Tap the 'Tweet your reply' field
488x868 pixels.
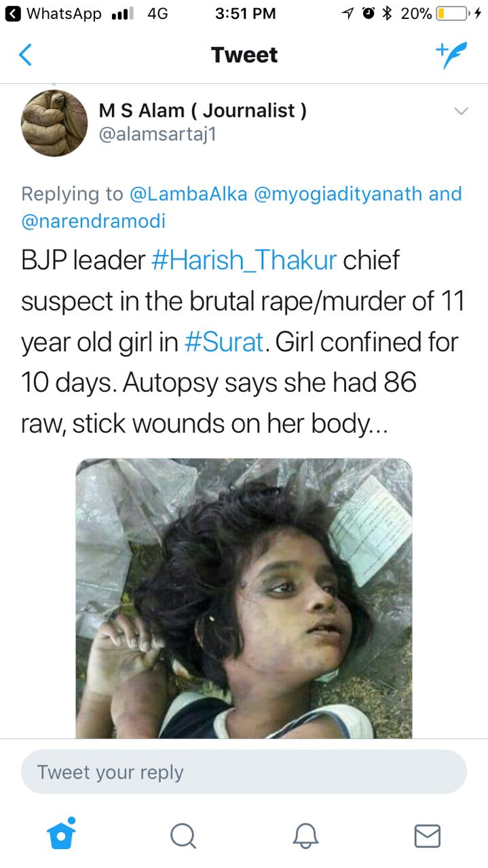(244, 772)
